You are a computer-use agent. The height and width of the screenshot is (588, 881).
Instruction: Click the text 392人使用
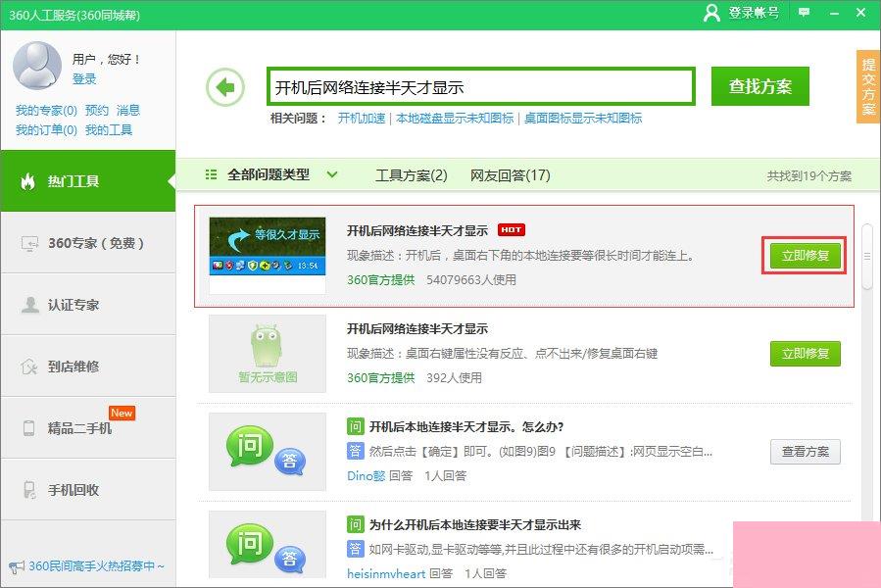pyautogui.click(x=454, y=377)
